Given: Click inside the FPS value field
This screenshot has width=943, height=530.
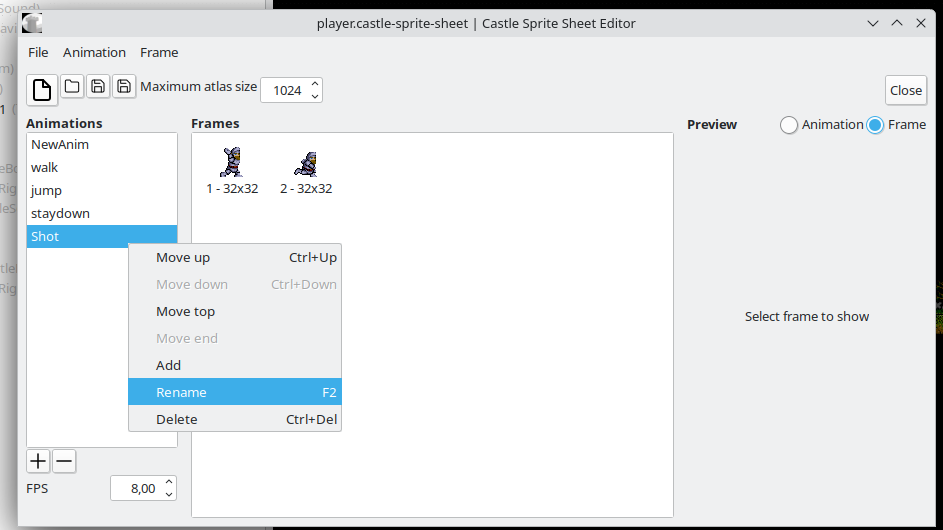Looking at the screenshot, I should coord(136,488).
